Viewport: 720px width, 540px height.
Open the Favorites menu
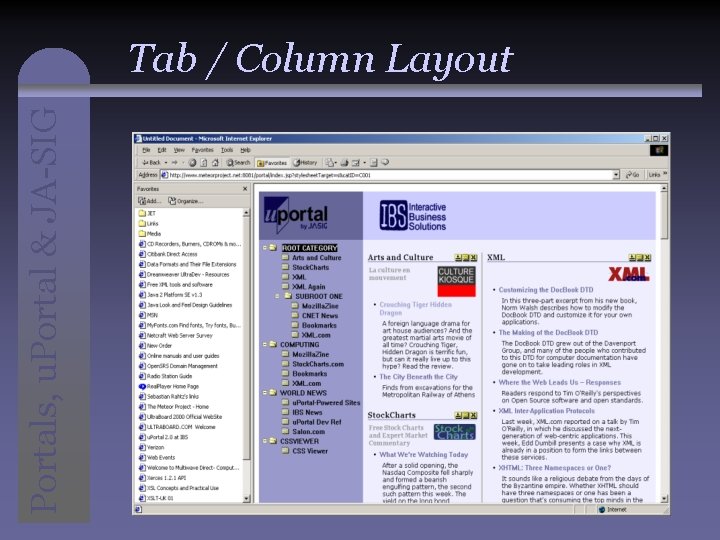tap(202, 150)
